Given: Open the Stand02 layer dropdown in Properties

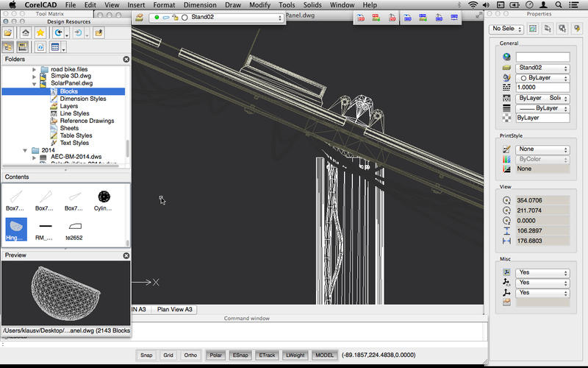Looking at the screenshot, I should pyautogui.click(x=542, y=68).
